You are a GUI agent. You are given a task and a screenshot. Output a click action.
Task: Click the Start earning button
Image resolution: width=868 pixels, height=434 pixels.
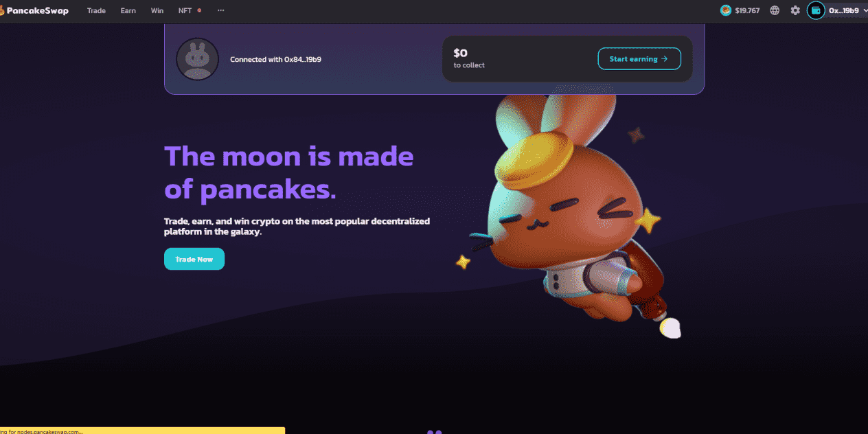(639, 59)
